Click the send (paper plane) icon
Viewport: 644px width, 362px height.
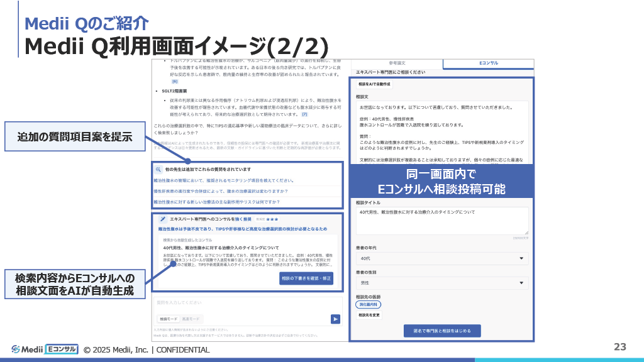coord(336,319)
